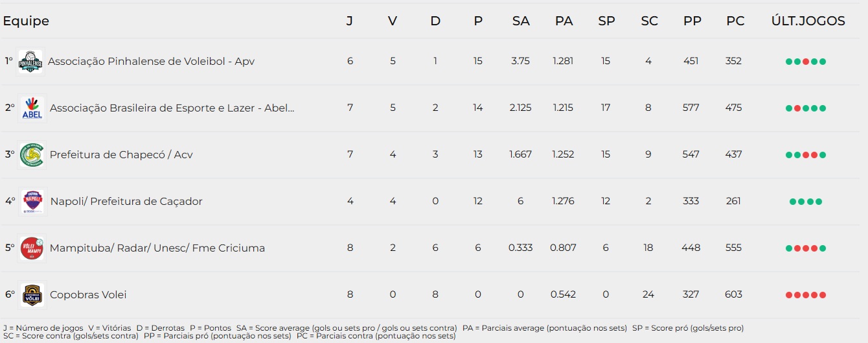Click the ÚLT.JOGOS column header
Screen dimensions: 868x343
point(808,21)
